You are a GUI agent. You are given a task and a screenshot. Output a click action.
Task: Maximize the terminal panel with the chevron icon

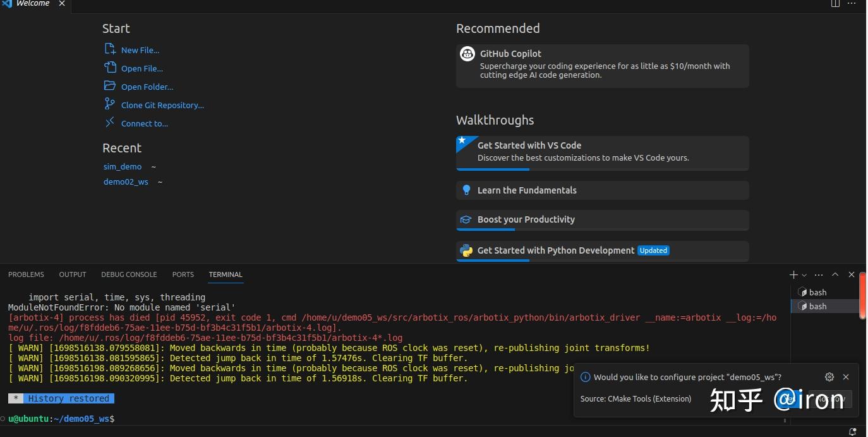[x=835, y=274]
